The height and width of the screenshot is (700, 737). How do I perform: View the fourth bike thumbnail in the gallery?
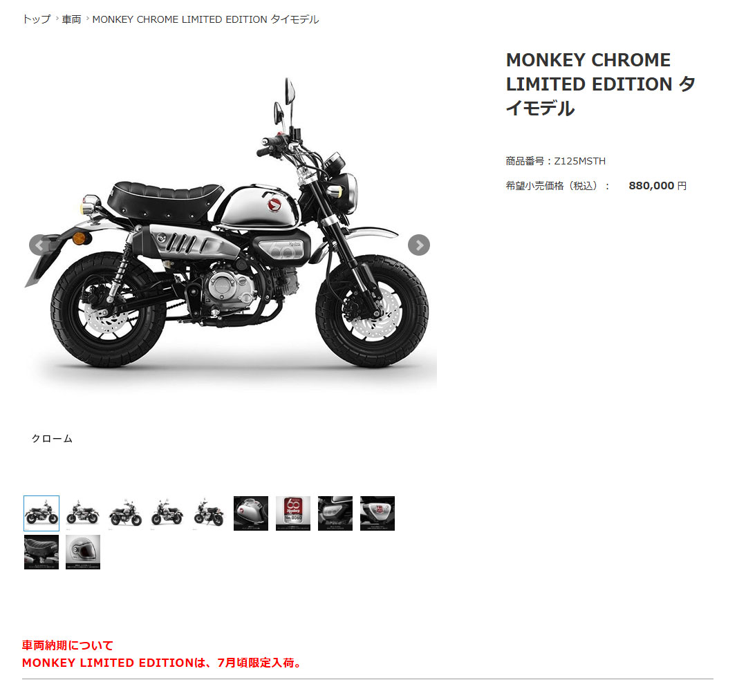pyautogui.click(x=167, y=513)
